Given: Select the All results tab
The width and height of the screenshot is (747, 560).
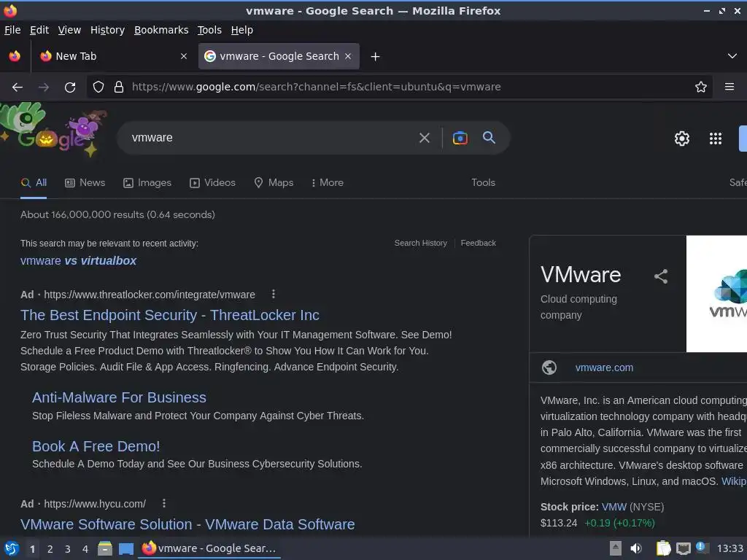Looking at the screenshot, I should pos(34,183).
